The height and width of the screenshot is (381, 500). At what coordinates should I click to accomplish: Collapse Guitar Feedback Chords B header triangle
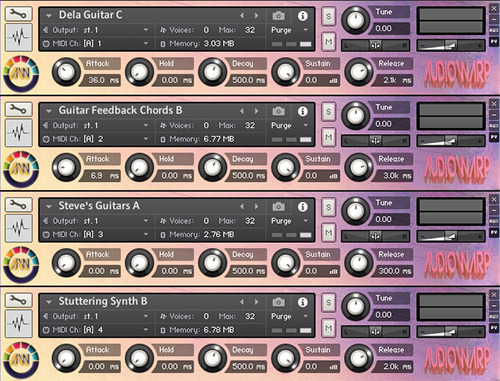pyautogui.click(x=49, y=111)
